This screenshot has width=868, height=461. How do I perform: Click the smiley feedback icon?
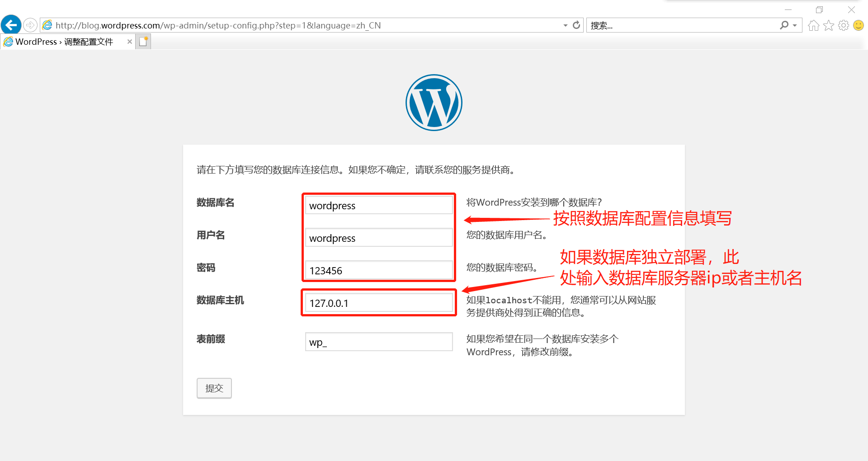click(x=858, y=25)
